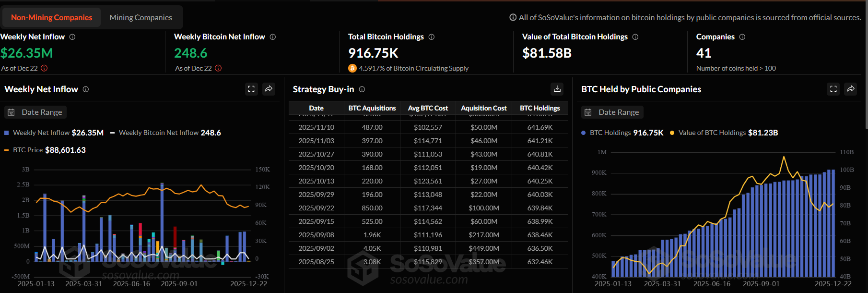This screenshot has height=293, width=868.
Task: Switch to Mining Companies tab
Action: [x=141, y=17]
